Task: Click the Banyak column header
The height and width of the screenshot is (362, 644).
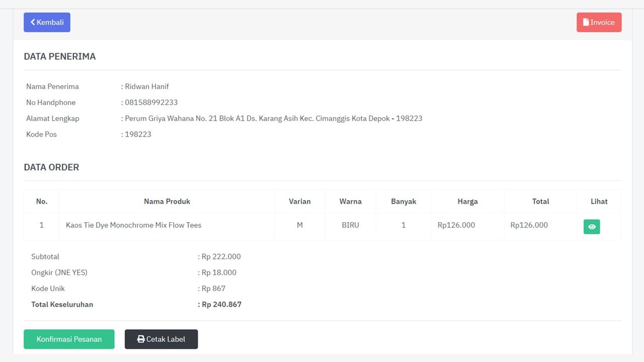Action: click(404, 201)
